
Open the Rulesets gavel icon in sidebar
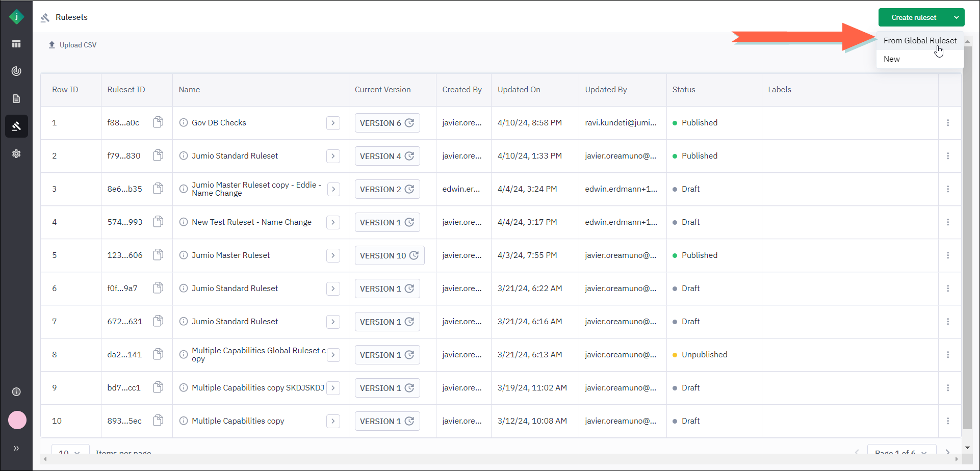16,126
